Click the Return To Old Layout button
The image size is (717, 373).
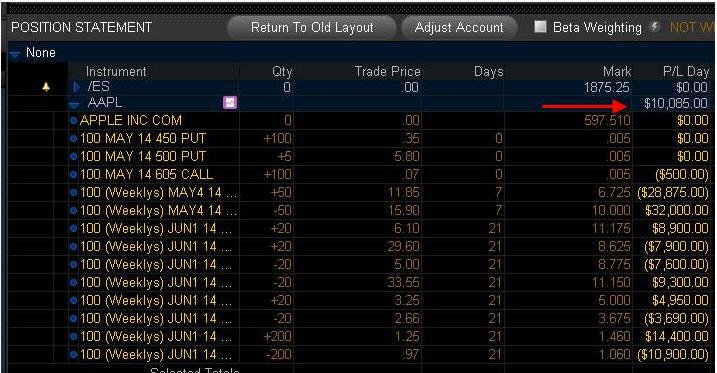(312, 27)
